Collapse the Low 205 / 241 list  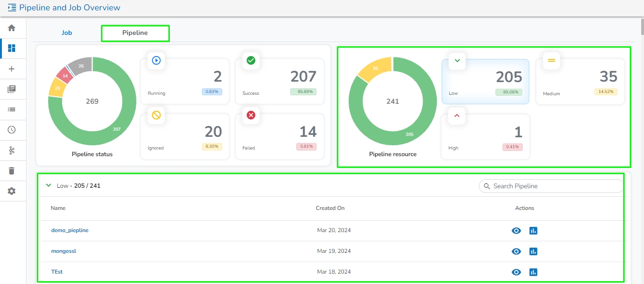pos(48,185)
